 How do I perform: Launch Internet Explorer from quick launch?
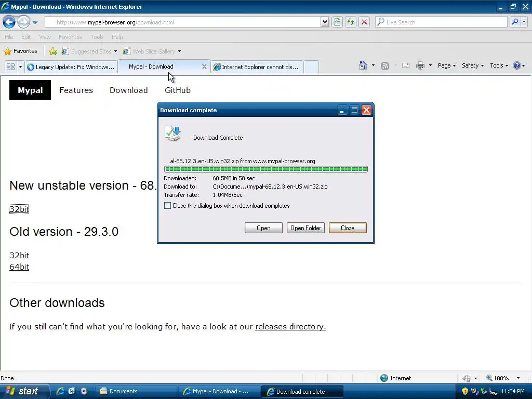pyautogui.click(x=60, y=391)
